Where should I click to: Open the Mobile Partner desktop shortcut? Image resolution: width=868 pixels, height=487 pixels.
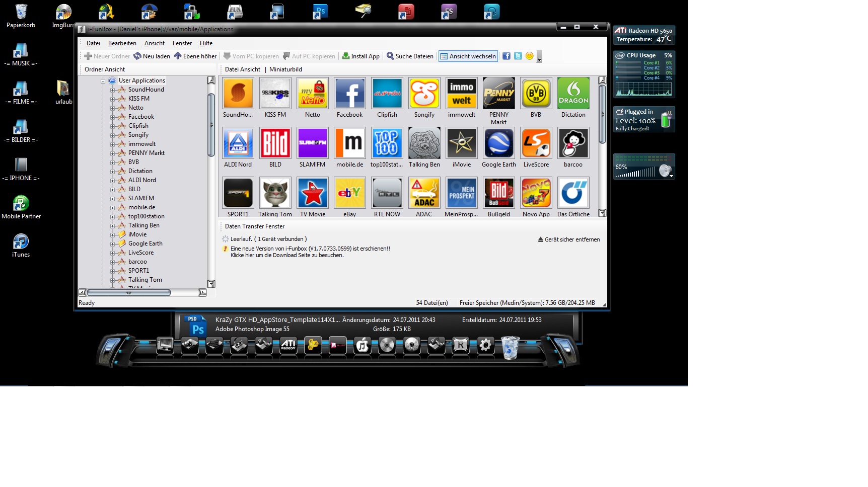tap(21, 208)
